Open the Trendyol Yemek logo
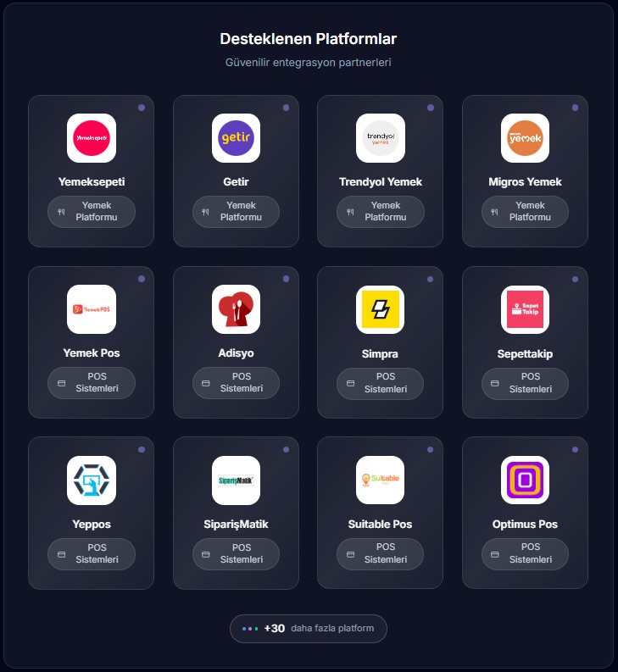This screenshot has height=672, width=618. (381, 138)
